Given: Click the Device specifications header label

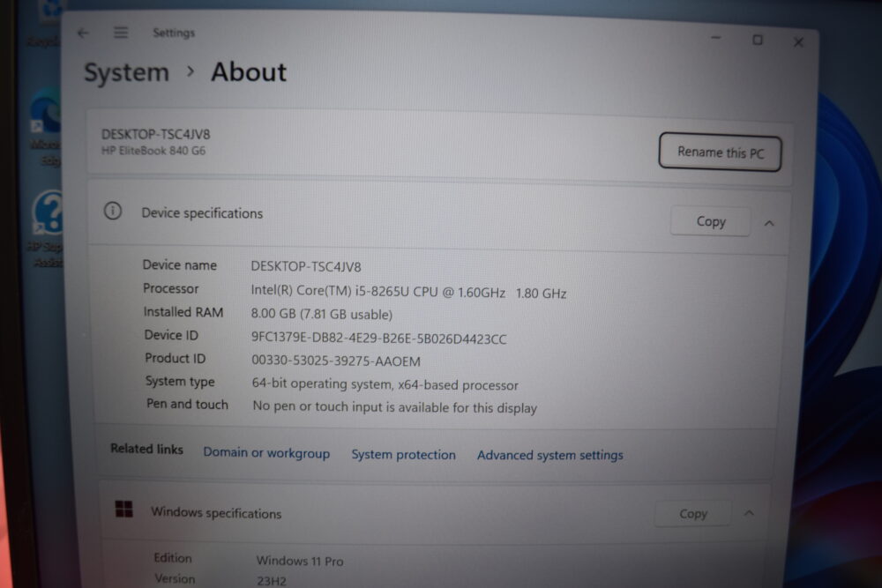Looking at the screenshot, I should click(x=202, y=213).
